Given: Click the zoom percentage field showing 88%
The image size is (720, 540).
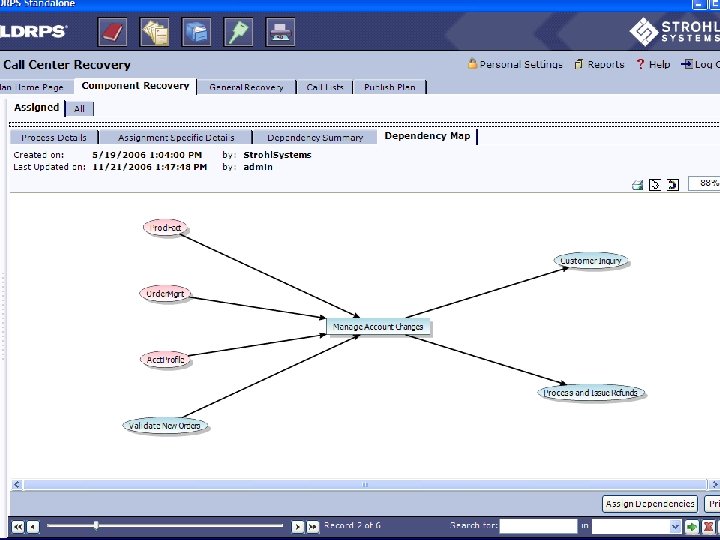Looking at the screenshot, I should coord(703,184).
